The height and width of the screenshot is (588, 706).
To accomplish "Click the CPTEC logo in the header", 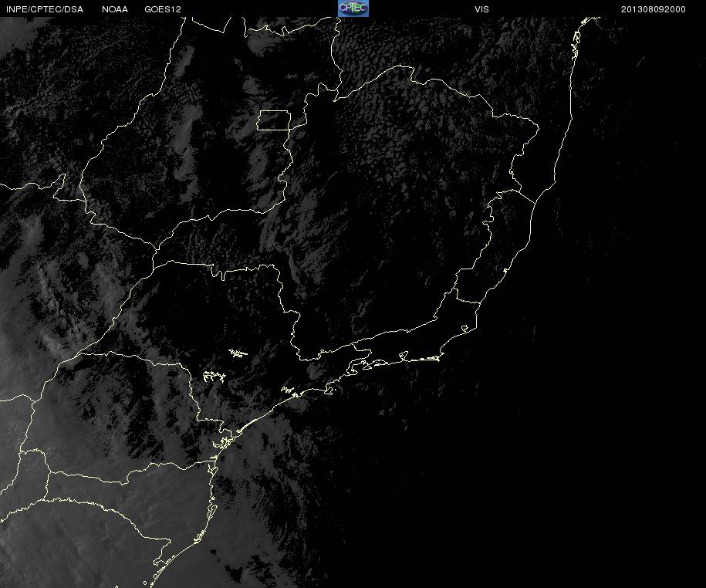I will [x=353, y=8].
